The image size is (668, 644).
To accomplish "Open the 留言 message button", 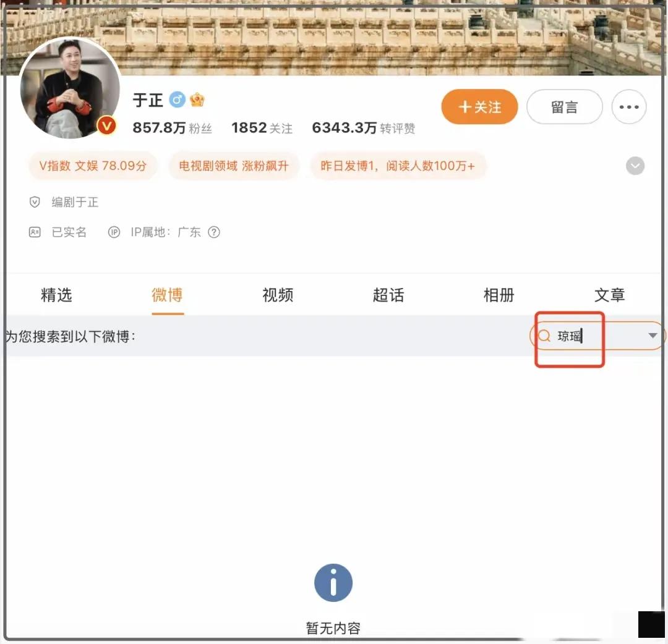I will [x=565, y=107].
